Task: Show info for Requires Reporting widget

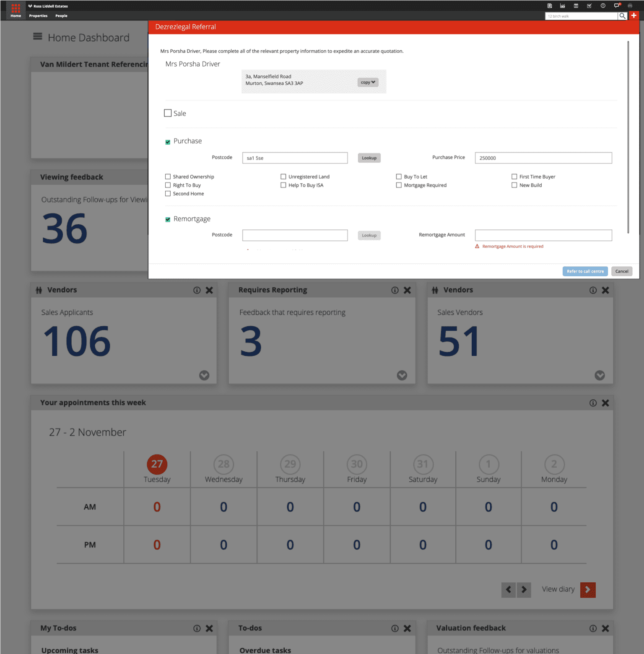Action: point(395,290)
